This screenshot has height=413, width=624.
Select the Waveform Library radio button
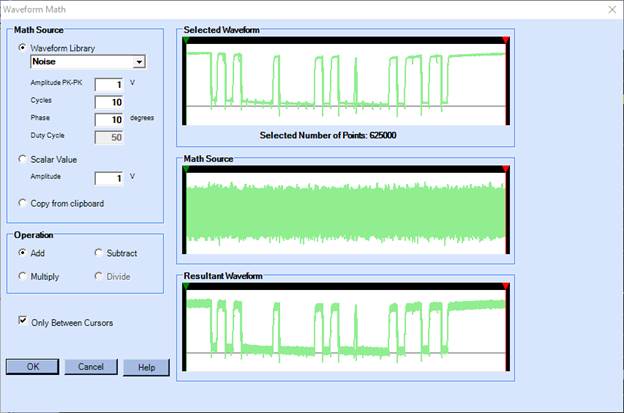[23, 47]
